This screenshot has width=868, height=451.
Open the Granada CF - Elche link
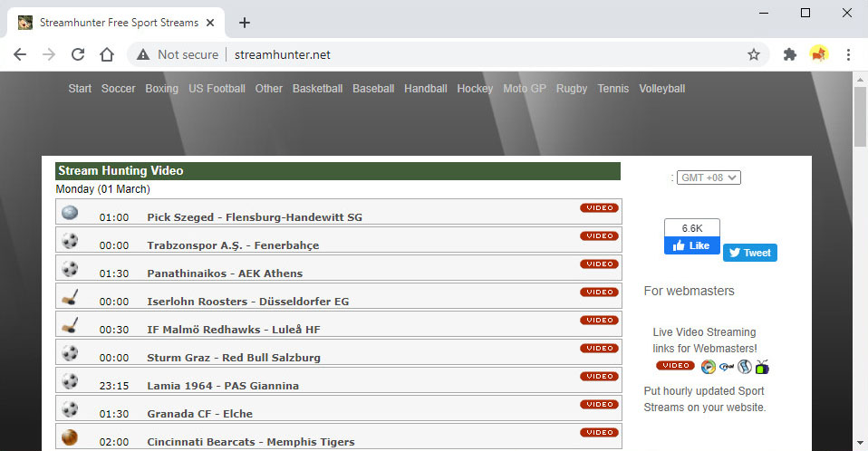[200, 414]
